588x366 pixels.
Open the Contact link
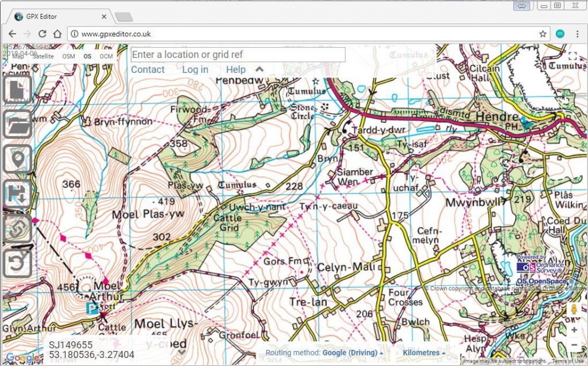click(x=148, y=69)
